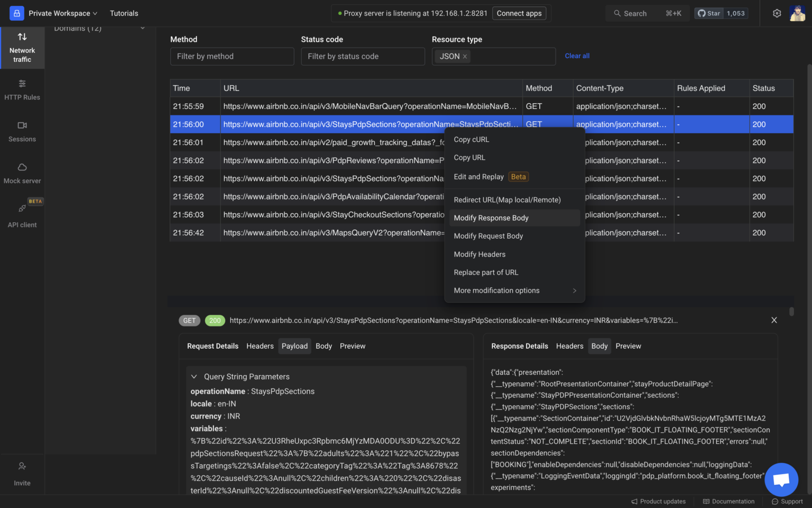812x508 pixels.
Task: Open the Network traffic panel
Action: [x=22, y=48]
